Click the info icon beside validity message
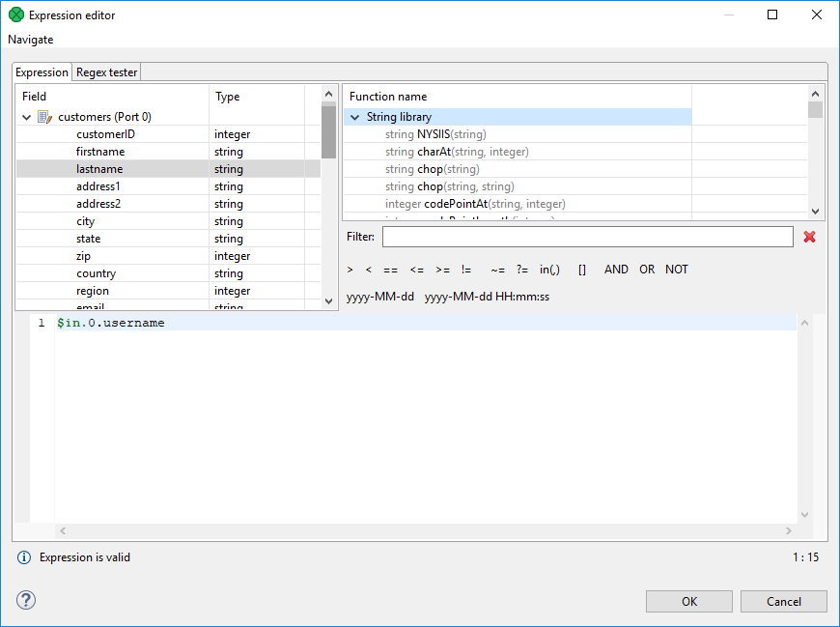The image size is (840, 627). pos(24,557)
